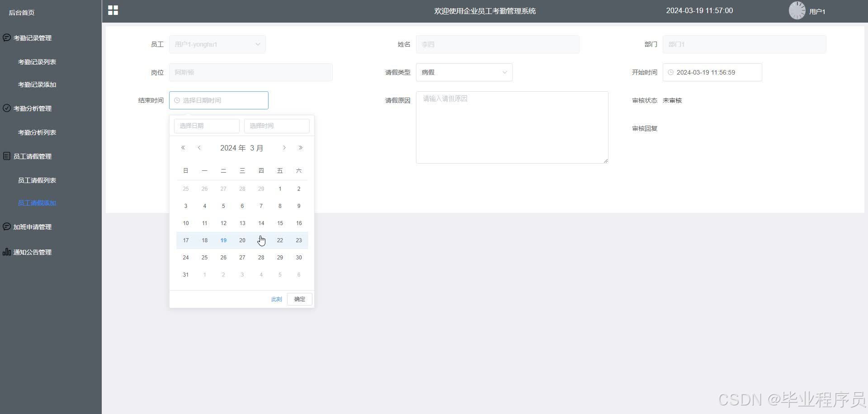Viewport: 868px width, 414px height.
Task: Click the 姓名 field showing 李四
Action: (x=498, y=44)
